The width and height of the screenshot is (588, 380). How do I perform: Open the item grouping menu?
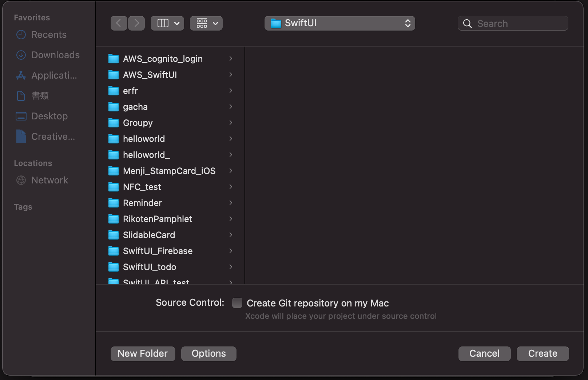[x=206, y=23]
